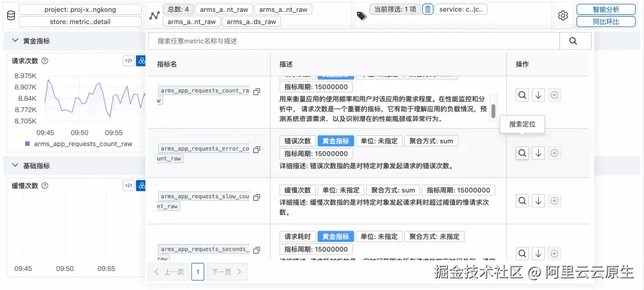This screenshot has width=644, height=290.
Task: Click the down-arrow in the error_count_raw row
Action: [x=538, y=153]
